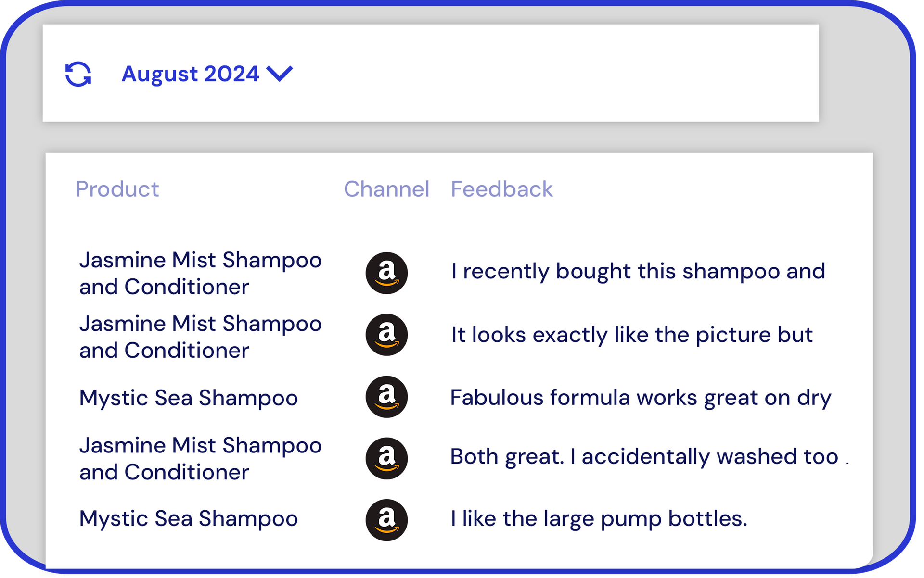Open feedback 'It looks exactly like the picture but'
924x578 pixels.
tap(632, 335)
